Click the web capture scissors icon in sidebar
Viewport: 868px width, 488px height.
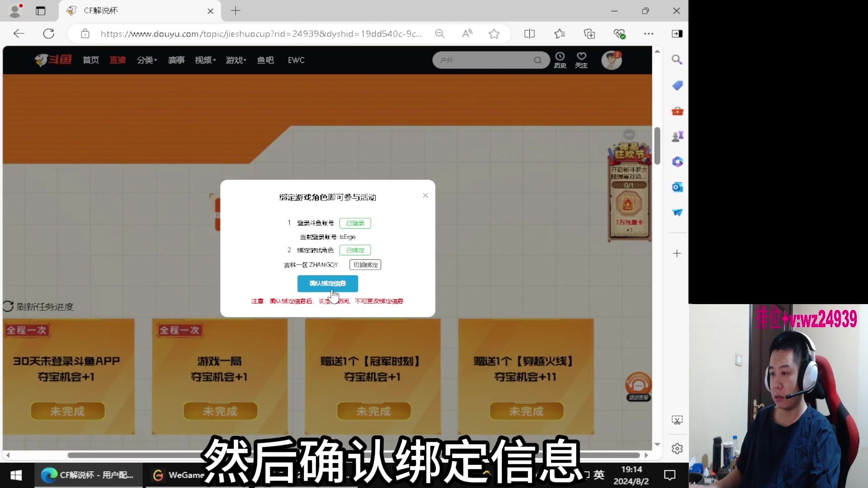pyautogui.click(x=677, y=420)
